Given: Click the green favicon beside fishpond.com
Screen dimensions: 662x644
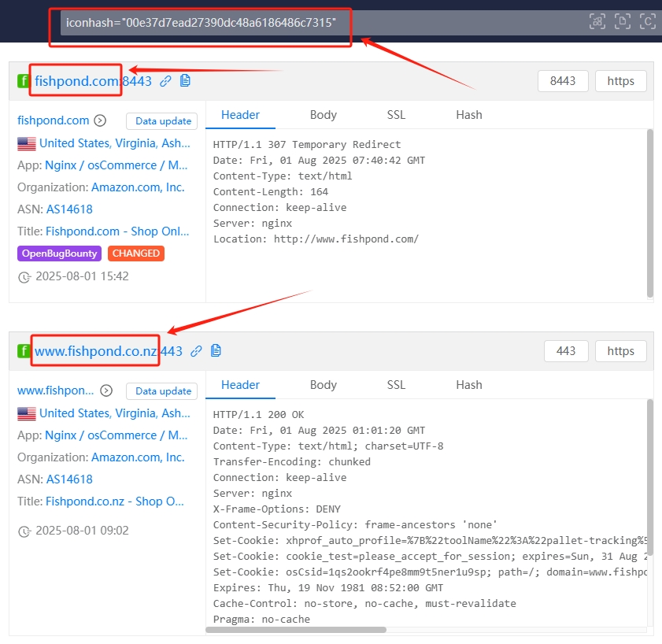Looking at the screenshot, I should (x=24, y=81).
